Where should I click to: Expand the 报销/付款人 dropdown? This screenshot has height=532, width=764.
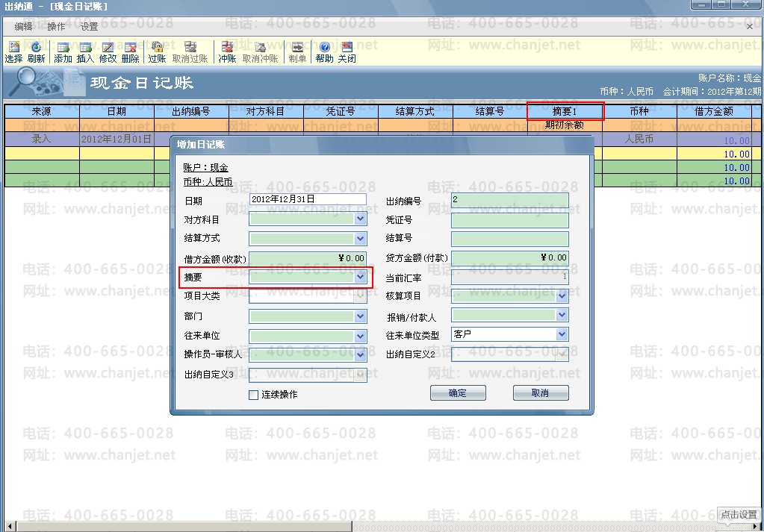tap(562, 315)
